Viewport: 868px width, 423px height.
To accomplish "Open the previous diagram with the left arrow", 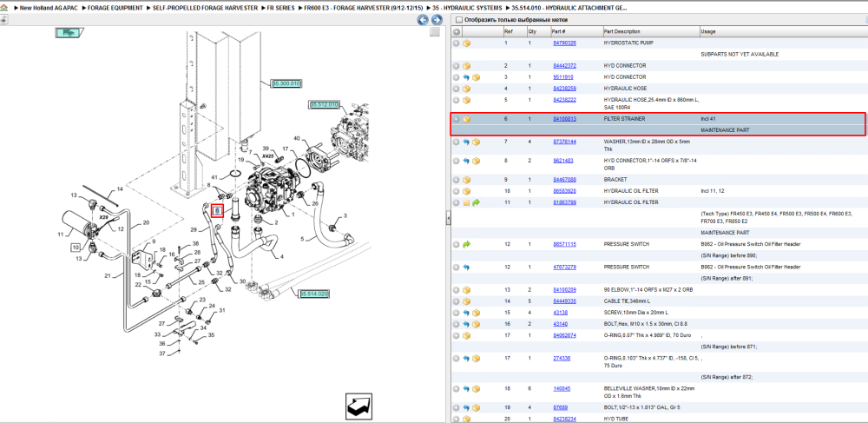I will click(x=423, y=20).
